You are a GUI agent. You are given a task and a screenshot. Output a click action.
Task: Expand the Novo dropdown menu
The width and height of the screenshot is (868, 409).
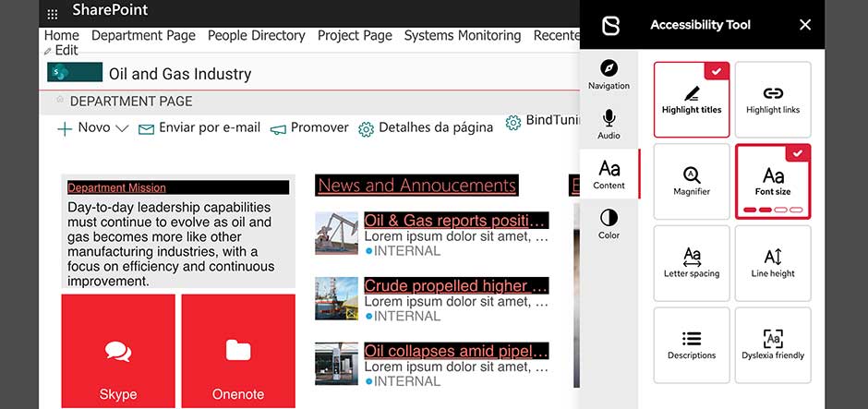[121, 128]
